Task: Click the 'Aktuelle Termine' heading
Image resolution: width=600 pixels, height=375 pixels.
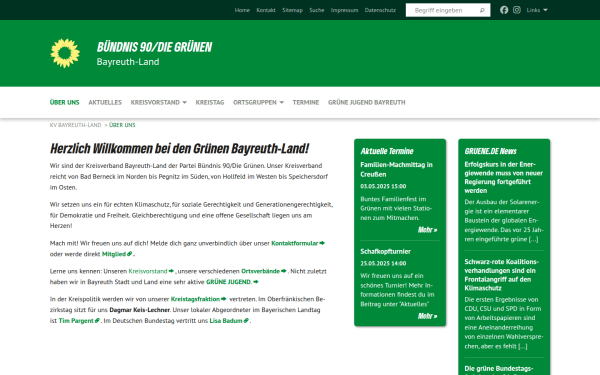Action: (x=387, y=151)
